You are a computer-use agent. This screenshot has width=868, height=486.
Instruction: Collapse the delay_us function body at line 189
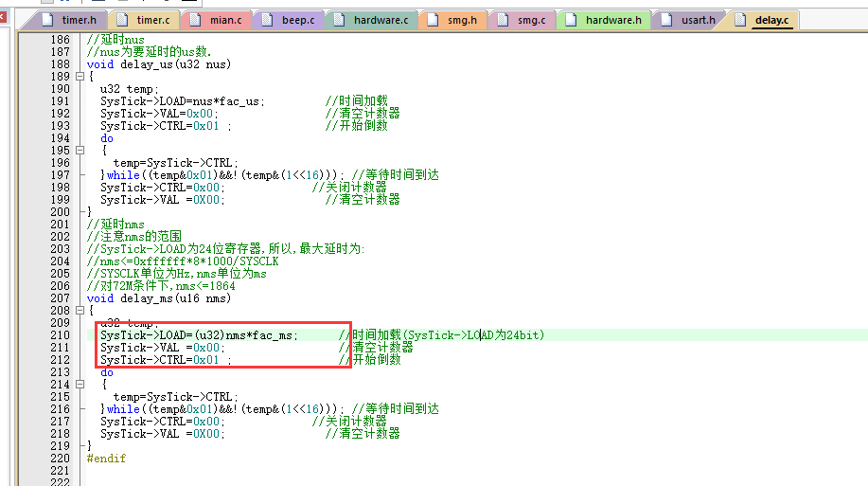tap(80, 77)
